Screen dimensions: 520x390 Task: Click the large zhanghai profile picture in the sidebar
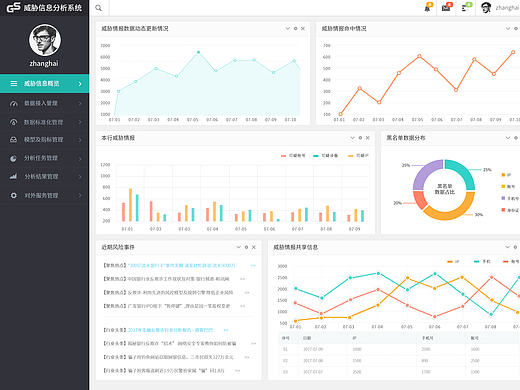point(45,40)
